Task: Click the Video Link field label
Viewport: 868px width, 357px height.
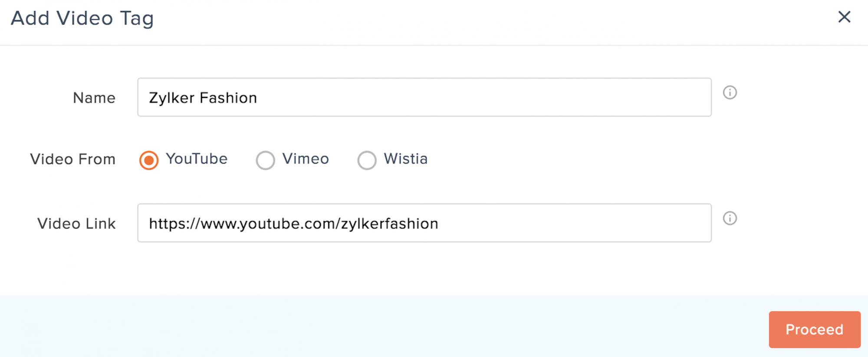Action: (76, 224)
